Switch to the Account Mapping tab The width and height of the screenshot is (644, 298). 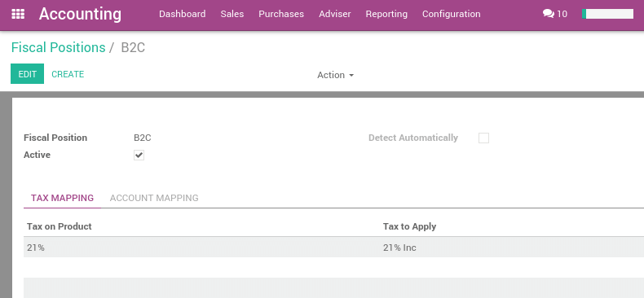[x=154, y=198]
